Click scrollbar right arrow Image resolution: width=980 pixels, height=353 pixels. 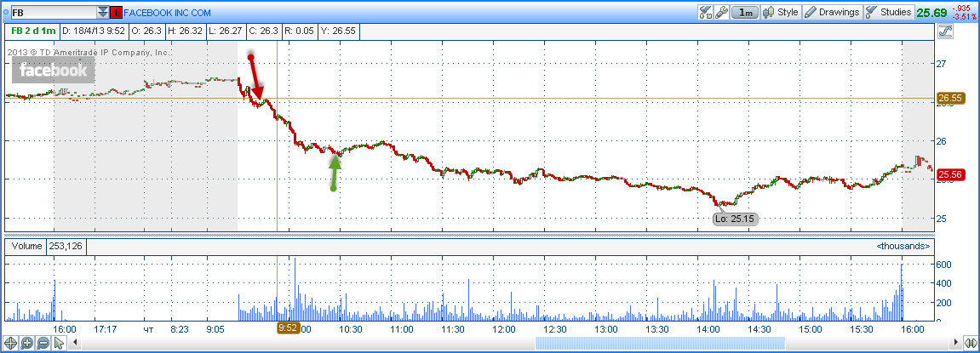pos(955,343)
